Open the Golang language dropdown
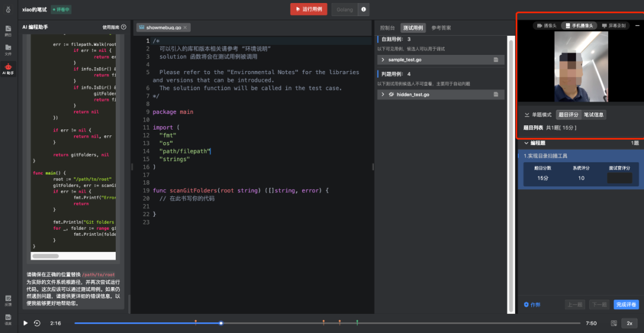Image resolution: width=644 pixels, height=333 pixels. point(345,10)
